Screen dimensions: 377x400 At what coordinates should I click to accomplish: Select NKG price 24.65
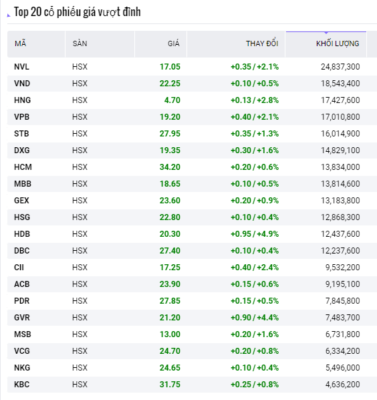point(170,368)
